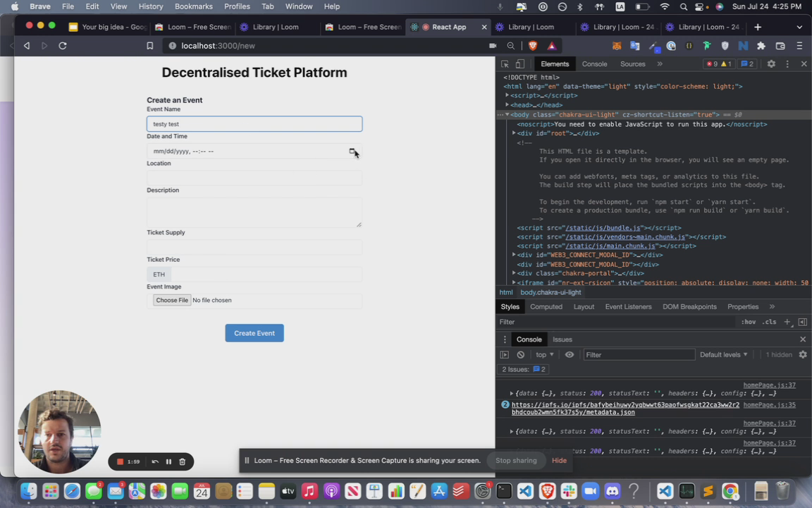Open the Extensions puzzle-piece menu
Viewport: 812px width, 508px height.
761,46
